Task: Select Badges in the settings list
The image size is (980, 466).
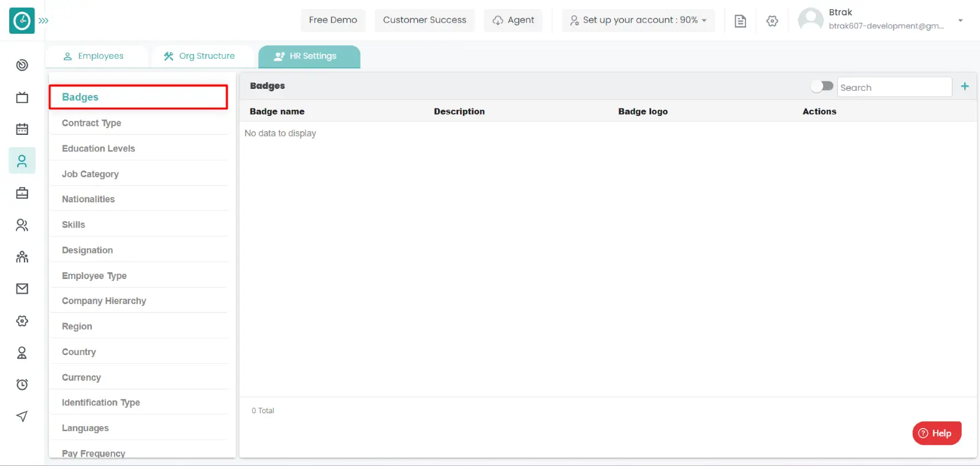Action: pyautogui.click(x=138, y=97)
